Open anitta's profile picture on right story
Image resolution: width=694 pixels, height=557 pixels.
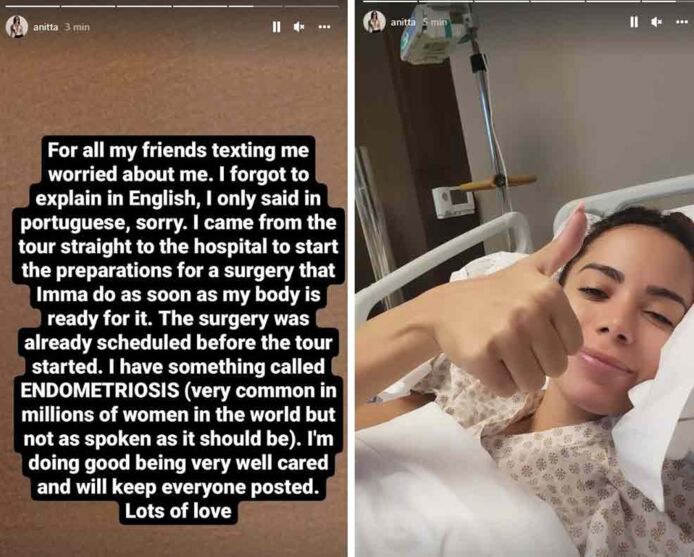[374, 21]
